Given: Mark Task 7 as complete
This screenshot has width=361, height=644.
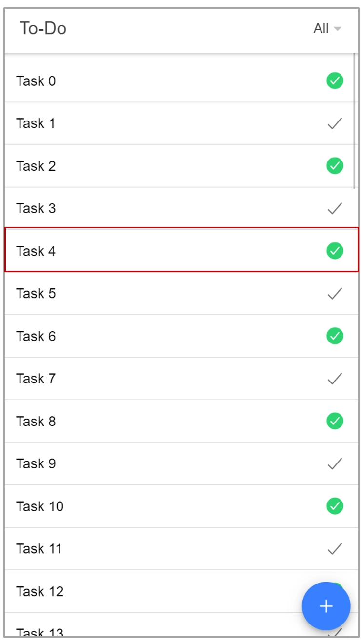Looking at the screenshot, I should 335,379.
